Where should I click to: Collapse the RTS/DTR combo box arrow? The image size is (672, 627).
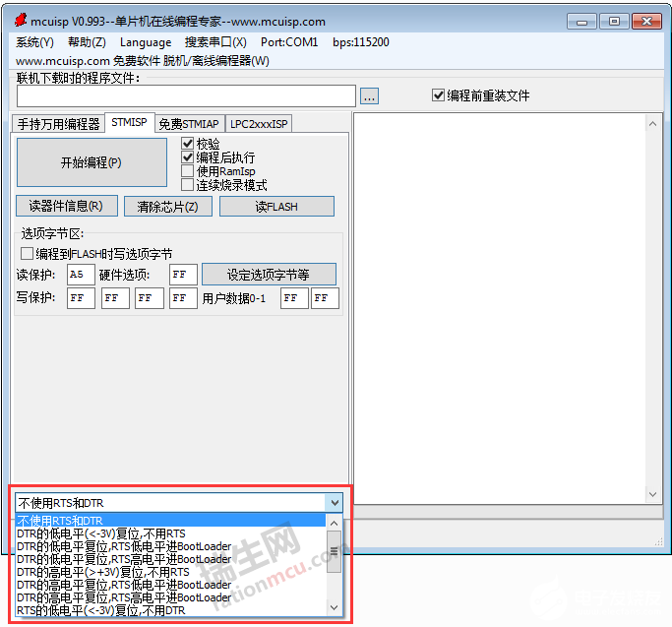(334, 503)
